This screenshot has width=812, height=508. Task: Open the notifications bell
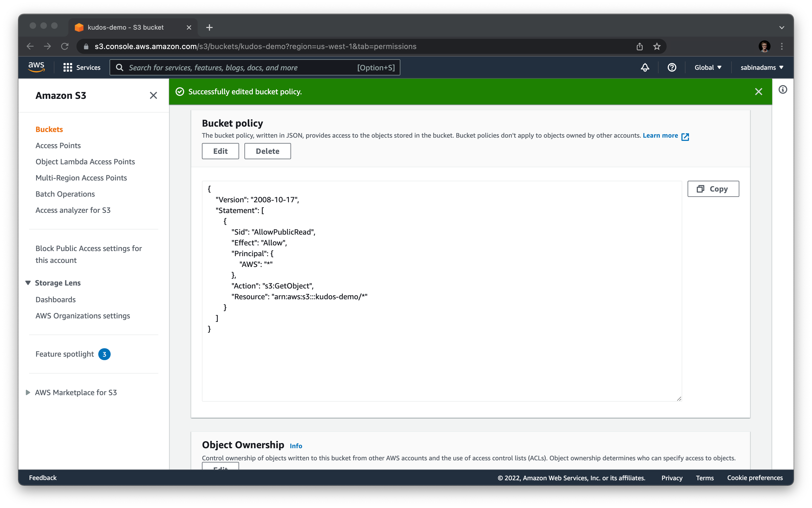pos(645,68)
